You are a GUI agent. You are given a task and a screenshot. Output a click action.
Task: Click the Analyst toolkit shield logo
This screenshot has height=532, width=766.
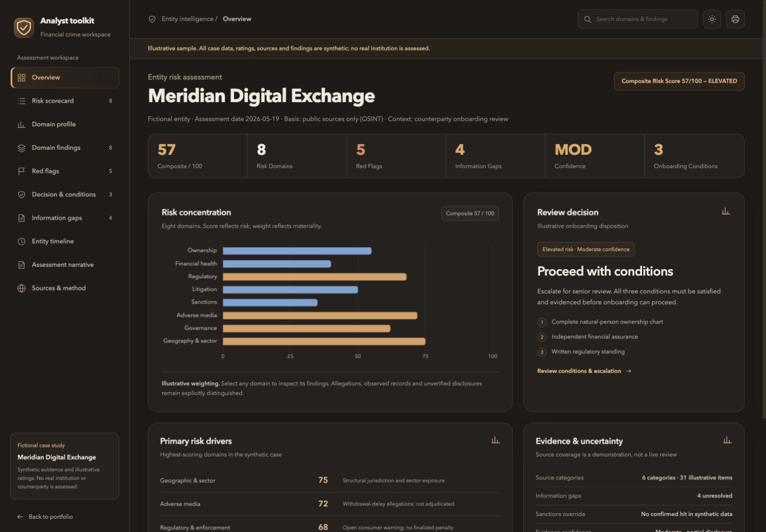24,27
